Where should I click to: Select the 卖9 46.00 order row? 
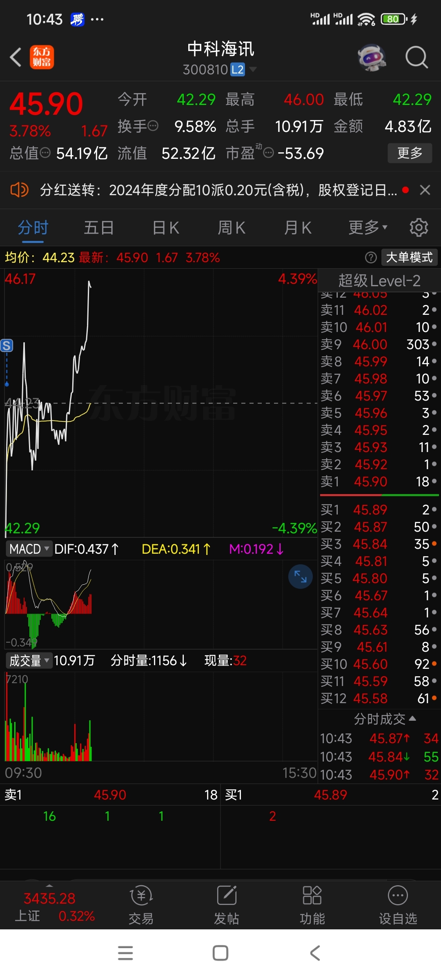(379, 344)
